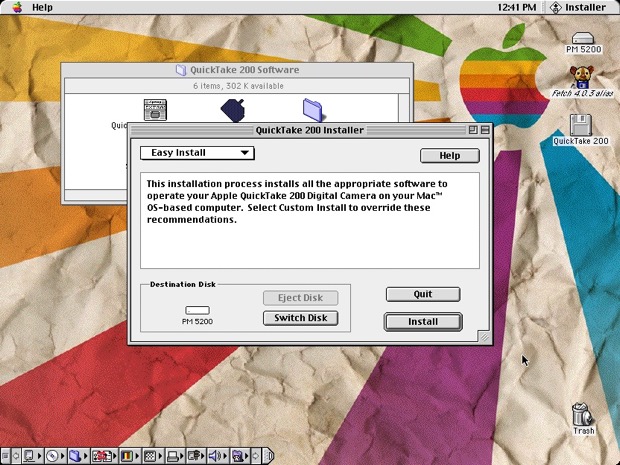Click the installer window resize grip
The height and width of the screenshot is (465, 620).
point(484,336)
